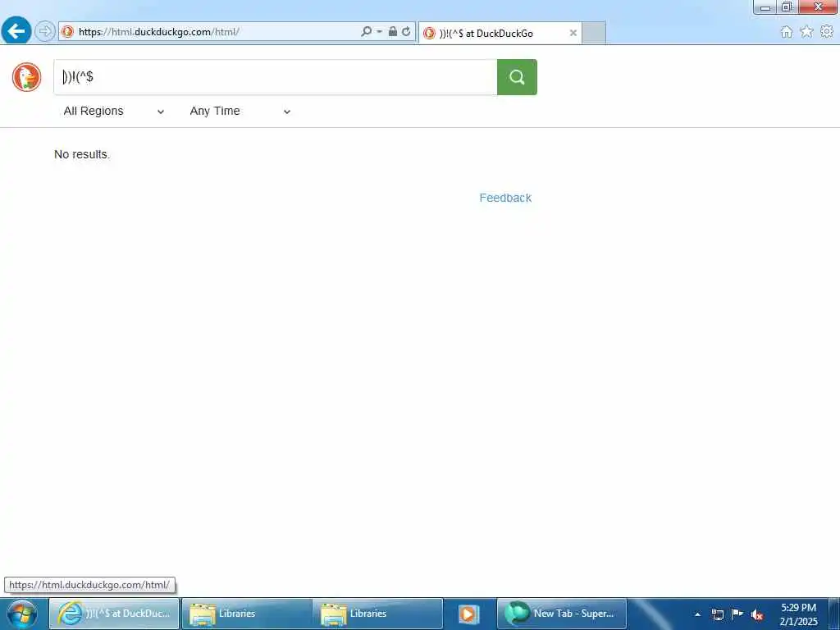Image resolution: width=840 pixels, height=630 pixels.
Task: Open the address bar autocomplete dropdown arrow
Action: point(379,32)
